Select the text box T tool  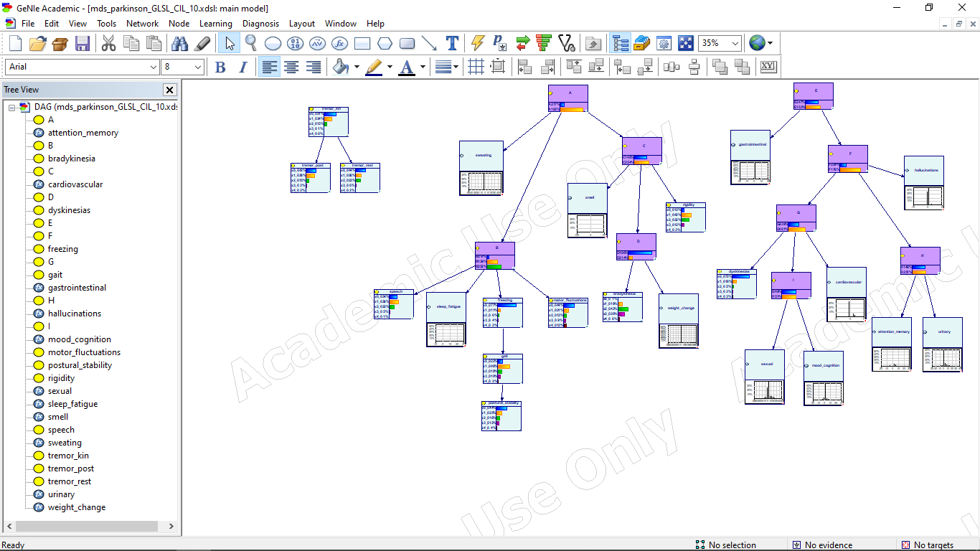(x=452, y=43)
